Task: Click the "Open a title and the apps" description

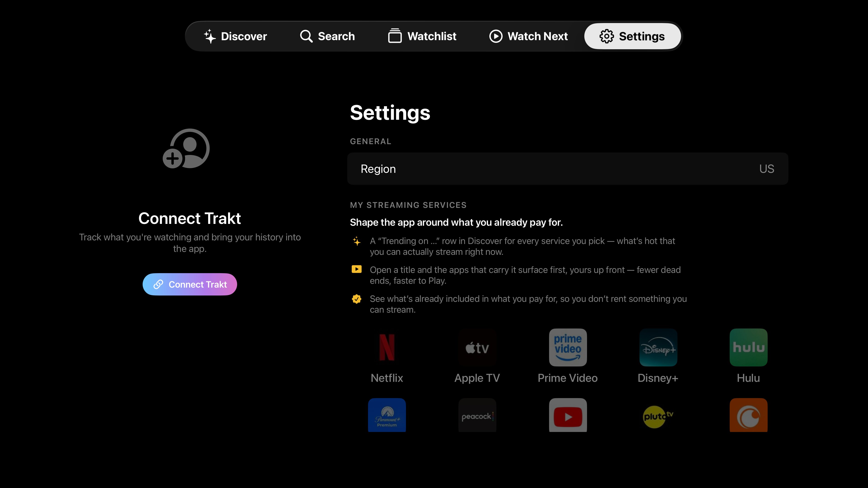Action: 525,275
